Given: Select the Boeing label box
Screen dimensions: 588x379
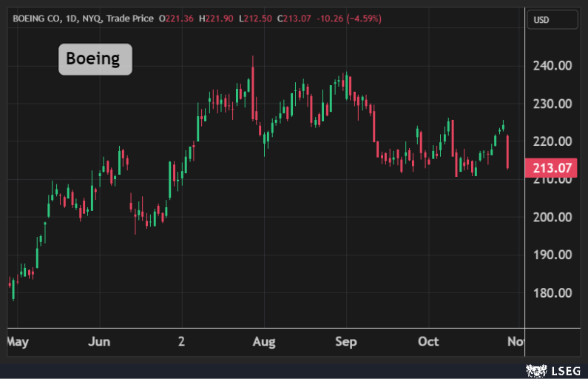Looking at the screenshot, I should (95, 59).
